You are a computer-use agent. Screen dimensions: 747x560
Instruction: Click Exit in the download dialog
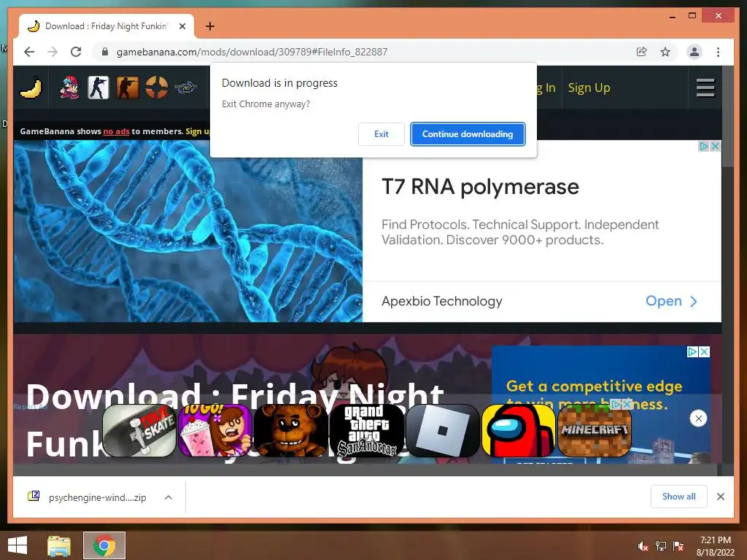pyautogui.click(x=381, y=134)
